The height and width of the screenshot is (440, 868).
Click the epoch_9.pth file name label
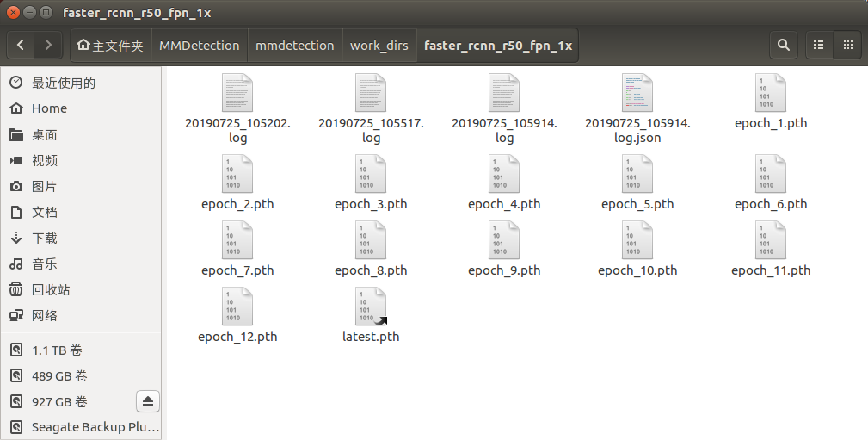click(x=504, y=270)
